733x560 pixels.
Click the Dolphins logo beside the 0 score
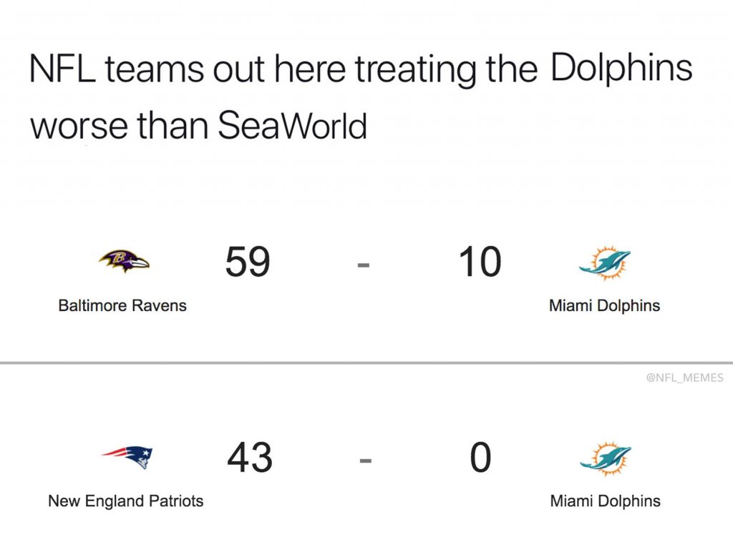(606, 458)
